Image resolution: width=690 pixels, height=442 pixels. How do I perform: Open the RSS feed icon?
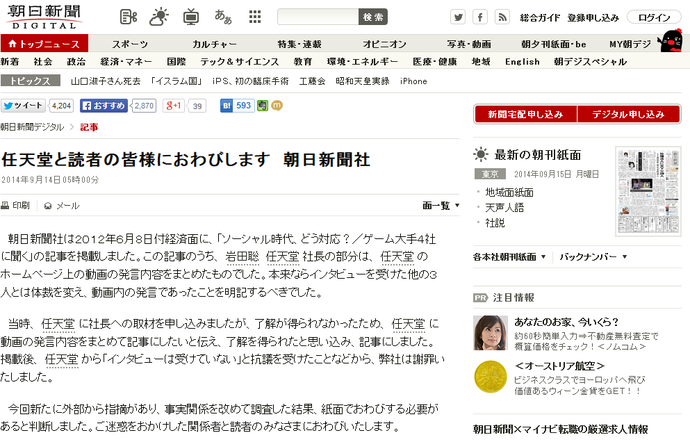pos(502,17)
